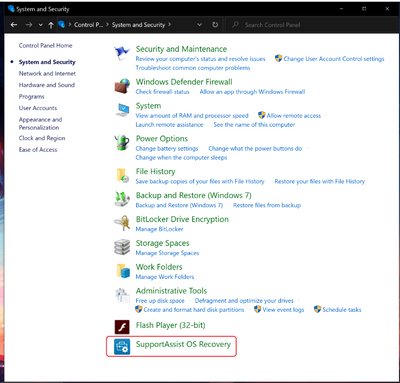This screenshot has height=383, width=400.
Task: Click Allow remote access link
Action: [x=293, y=116]
